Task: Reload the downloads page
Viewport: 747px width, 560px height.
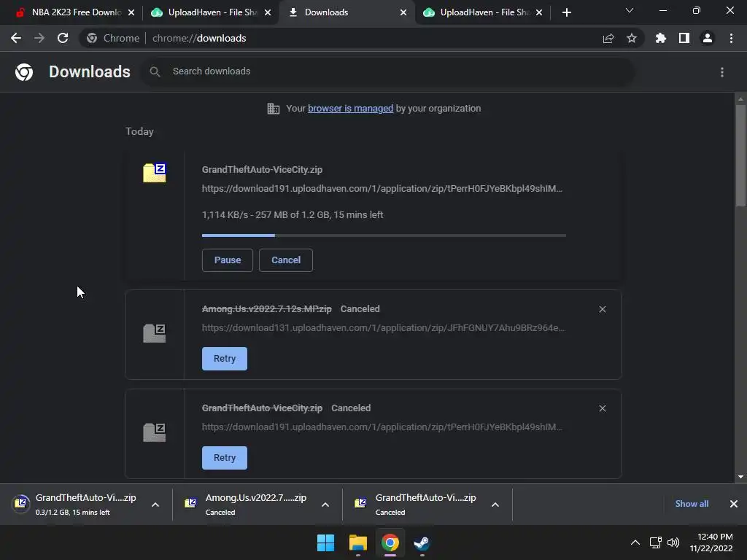Action: click(63, 38)
